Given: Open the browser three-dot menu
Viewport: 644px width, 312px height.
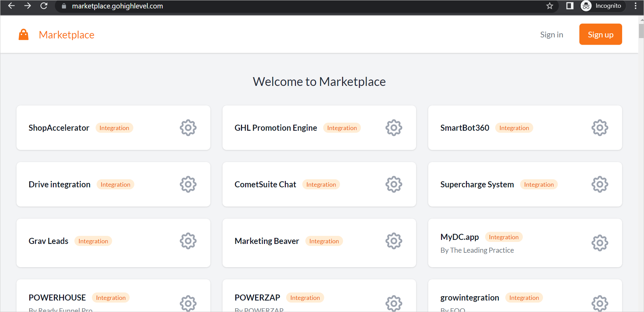Looking at the screenshot, I should point(635,6).
